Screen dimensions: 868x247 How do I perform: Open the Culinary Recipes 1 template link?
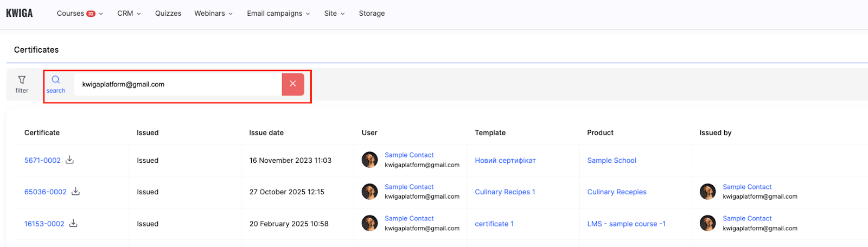(x=505, y=192)
